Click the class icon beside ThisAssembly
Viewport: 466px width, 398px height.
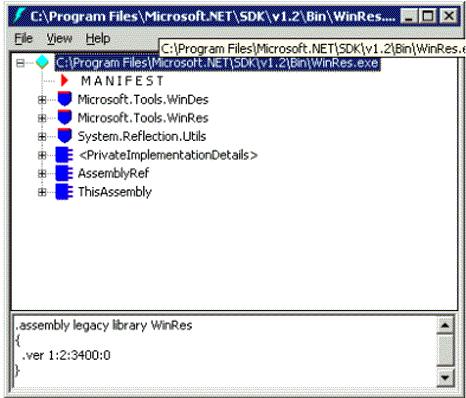(x=64, y=192)
